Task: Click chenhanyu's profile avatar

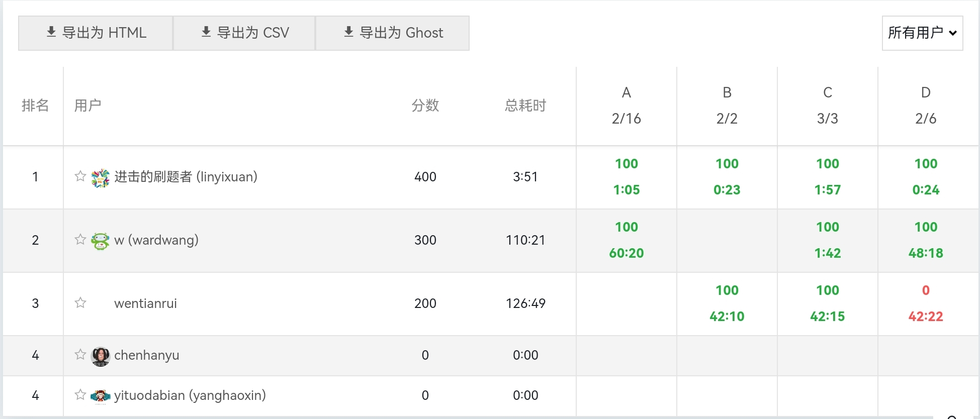Action: [101, 356]
